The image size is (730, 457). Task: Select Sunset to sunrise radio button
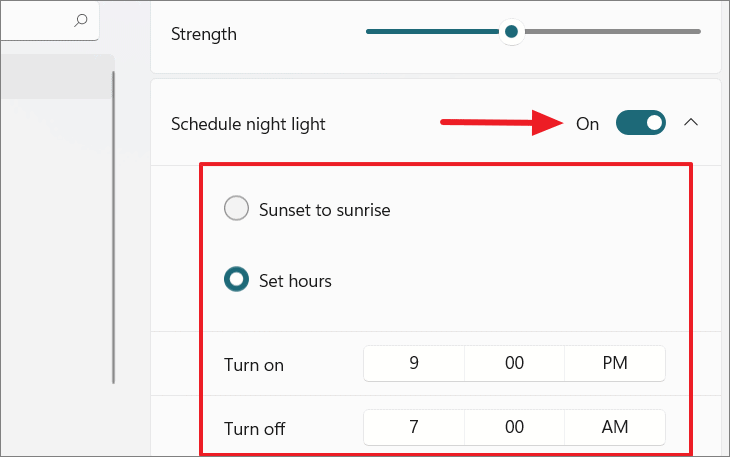237,208
